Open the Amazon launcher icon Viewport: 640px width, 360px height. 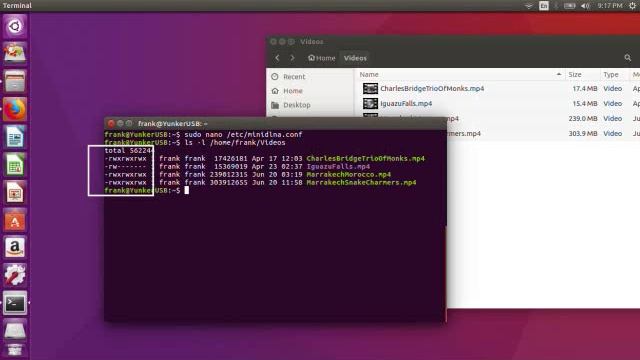coord(15,248)
